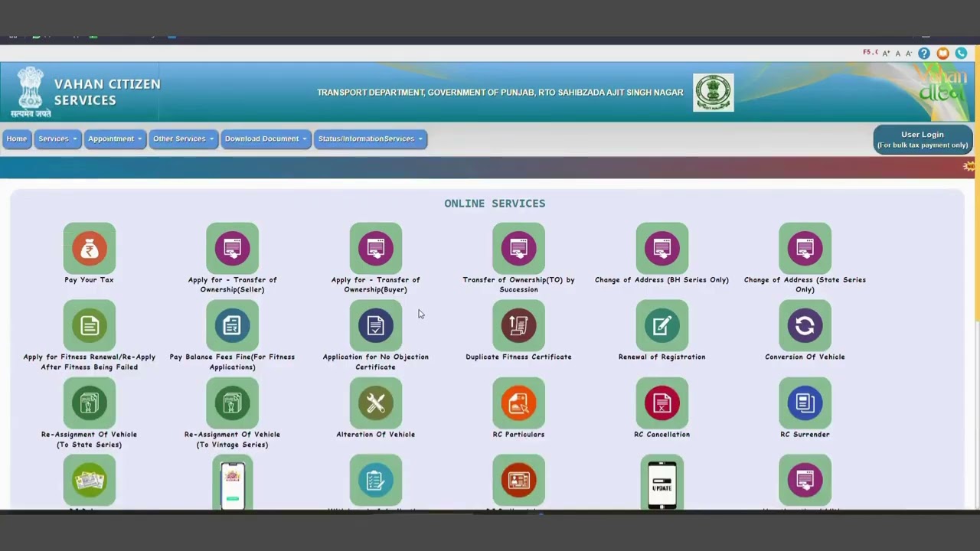Open Renewal of Registration service
The height and width of the screenshot is (551, 980).
coord(661,326)
